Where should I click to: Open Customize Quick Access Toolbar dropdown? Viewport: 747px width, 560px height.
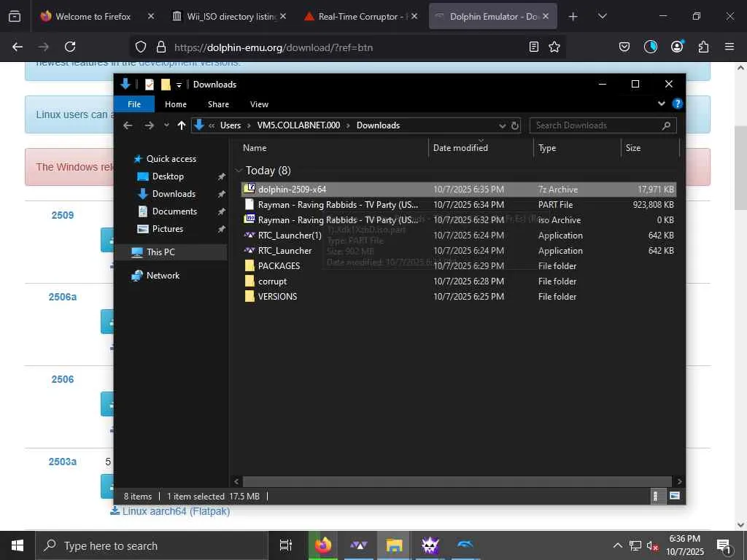click(179, 85)
